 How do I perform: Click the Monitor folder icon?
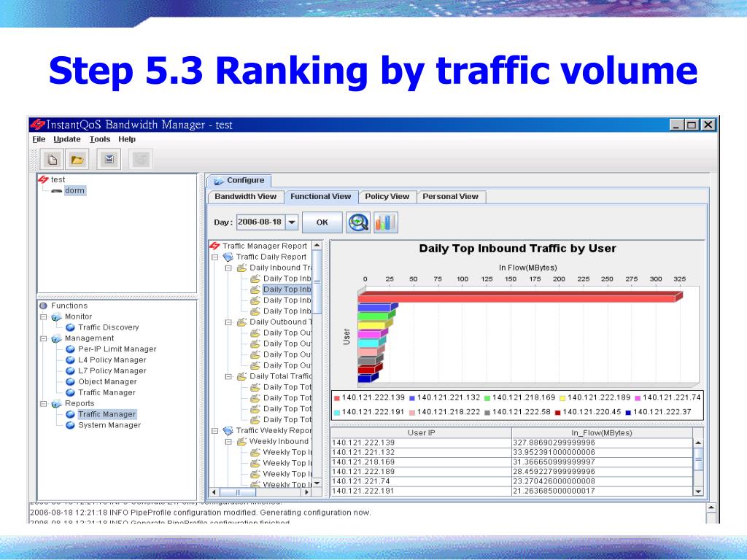tap(57, 316)
